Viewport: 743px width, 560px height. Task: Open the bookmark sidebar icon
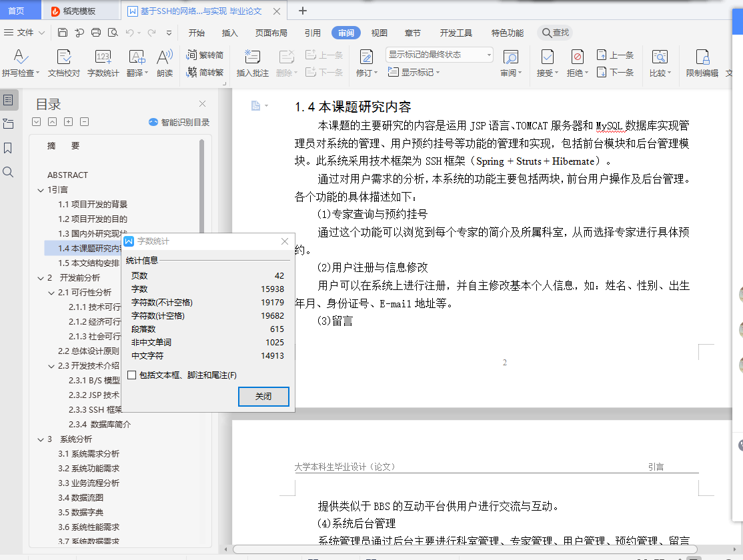7,148
